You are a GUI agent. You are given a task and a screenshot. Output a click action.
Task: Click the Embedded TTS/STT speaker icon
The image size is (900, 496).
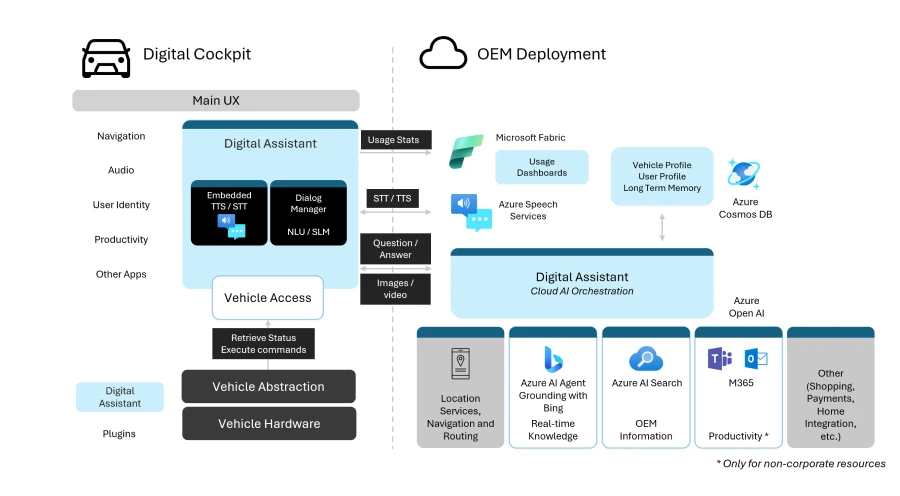tap(229, 225)
